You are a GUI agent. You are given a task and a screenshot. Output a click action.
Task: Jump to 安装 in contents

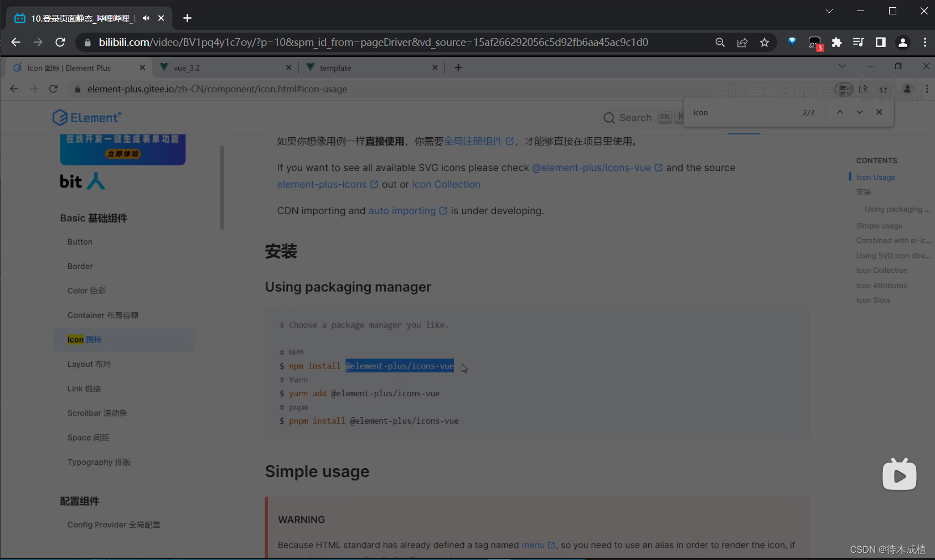[864, 192]
